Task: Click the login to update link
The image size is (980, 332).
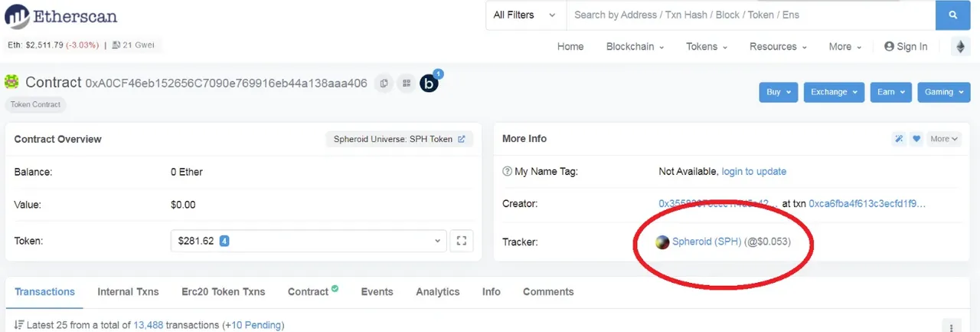Action: [x=754, y=172]
